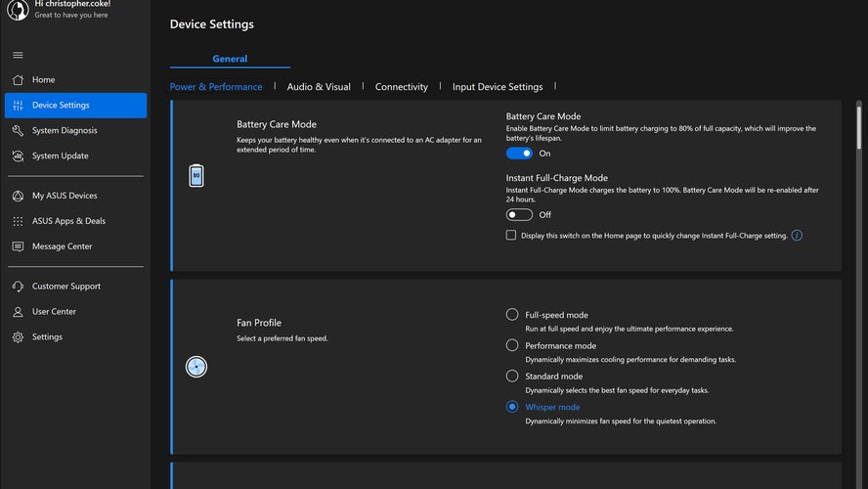Screen dimensions: 868x489
Task: Click the hamburger menu icon
Action: coord(18,55)
